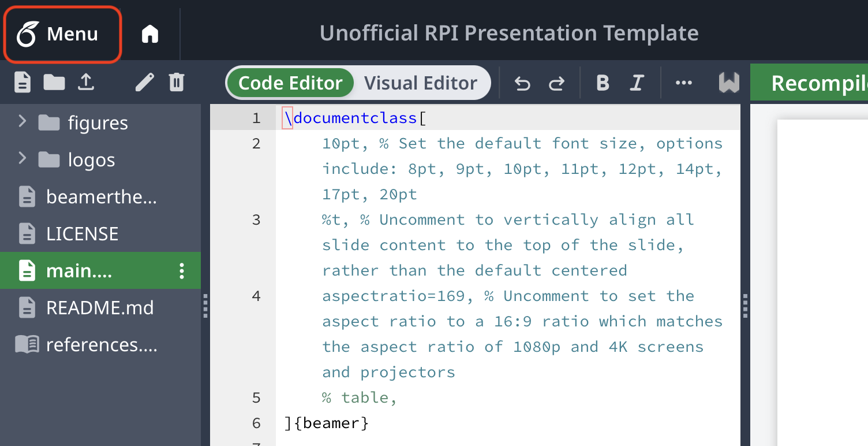Delete selected file with trash icon

click(x=177, y=83)
